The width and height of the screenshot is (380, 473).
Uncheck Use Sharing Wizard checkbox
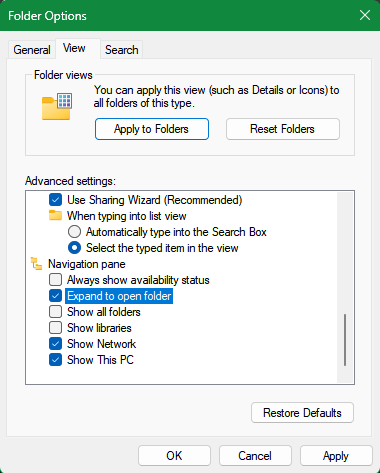55,200
